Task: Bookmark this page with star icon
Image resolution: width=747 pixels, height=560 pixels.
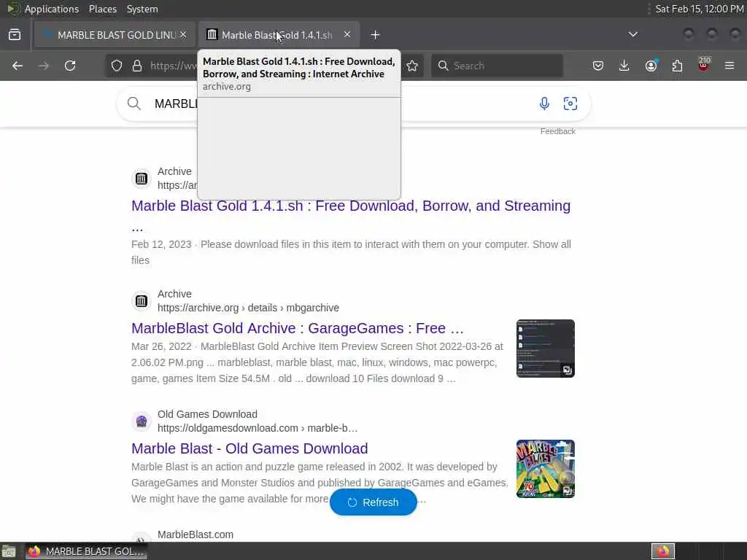Action: (x=413, y=66)
